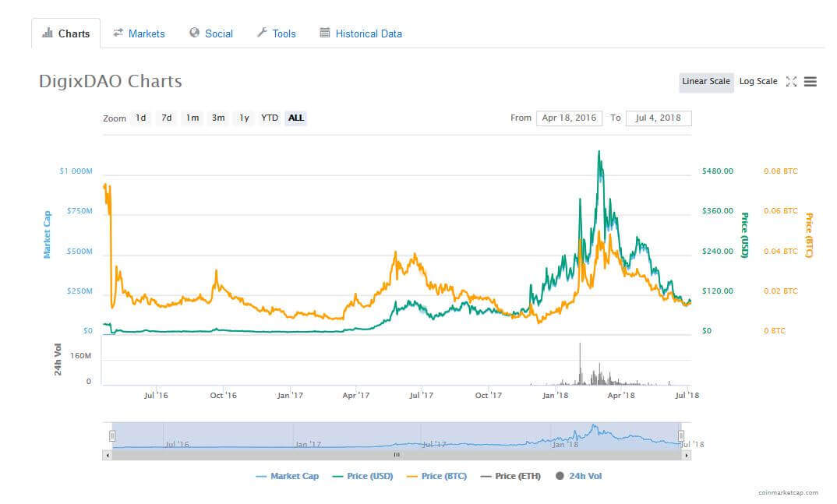
Task: Click the Historical Data calendar icon
Action: [x=324, y=33]
